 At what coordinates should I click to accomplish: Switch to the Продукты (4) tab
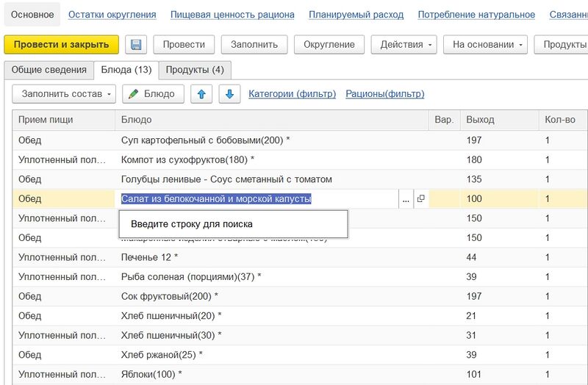pyautogui.click(x=195, y=71)
